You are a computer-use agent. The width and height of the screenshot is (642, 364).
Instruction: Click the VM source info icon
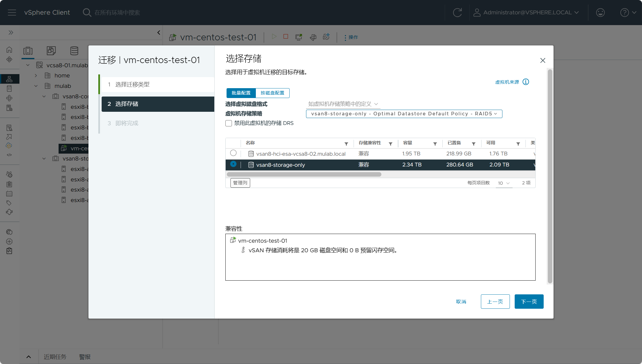click(526, 82)
